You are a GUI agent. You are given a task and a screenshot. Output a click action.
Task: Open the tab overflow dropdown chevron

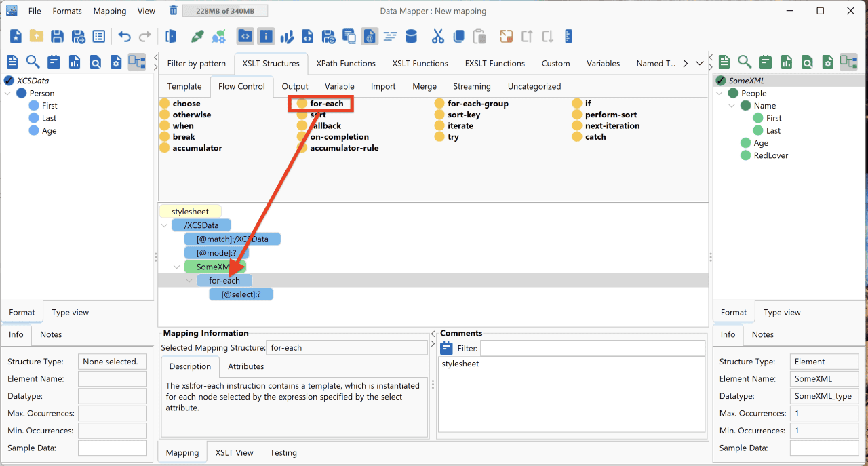click(700, 63)
